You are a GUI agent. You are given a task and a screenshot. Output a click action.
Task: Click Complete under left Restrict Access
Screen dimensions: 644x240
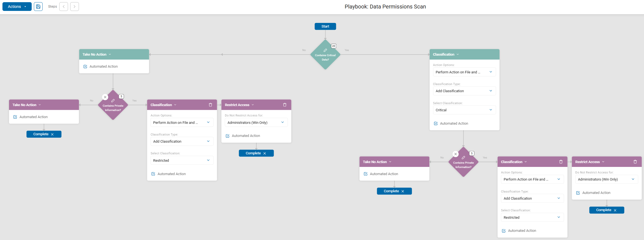(253, 153)
